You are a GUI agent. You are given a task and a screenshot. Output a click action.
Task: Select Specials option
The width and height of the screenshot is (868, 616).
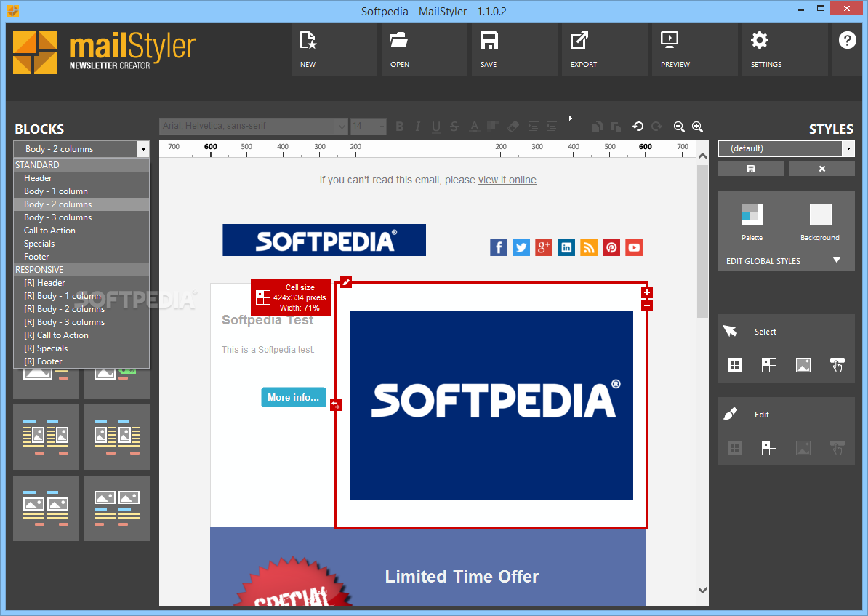click(81, 244)
